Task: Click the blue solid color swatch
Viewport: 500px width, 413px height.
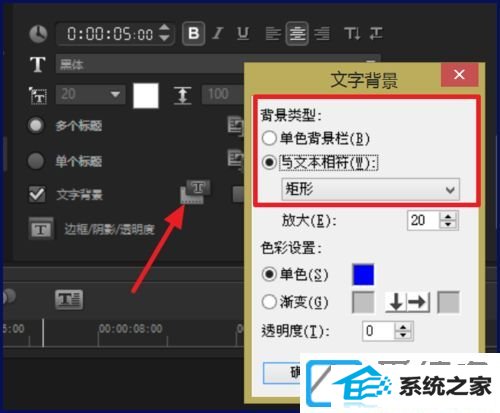Action: coord(363,275)
